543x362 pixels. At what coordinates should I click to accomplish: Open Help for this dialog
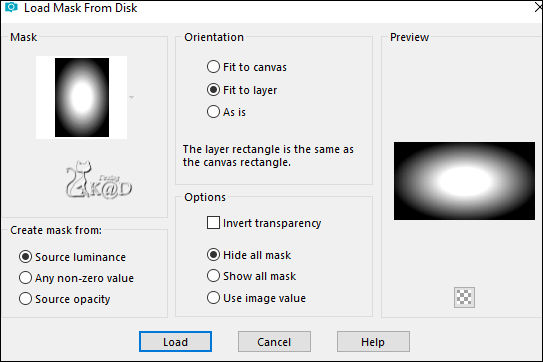pos(373,342)
